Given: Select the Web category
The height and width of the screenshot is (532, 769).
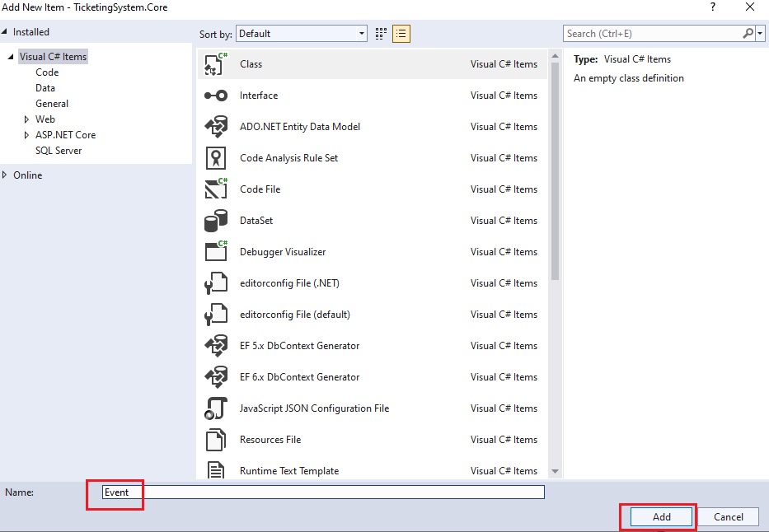Looking at the screenshot, I should [45, 119].
